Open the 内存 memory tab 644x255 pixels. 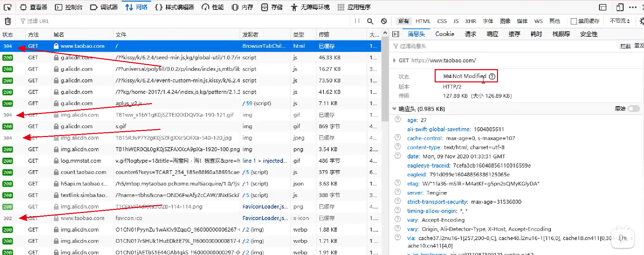(x=242, y=7)
